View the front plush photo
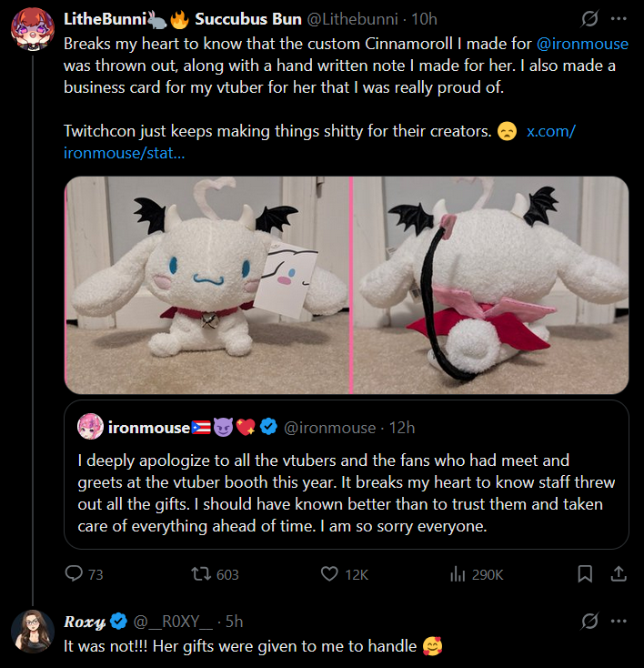Screen dimensions: 644x668 coord(206,284)
